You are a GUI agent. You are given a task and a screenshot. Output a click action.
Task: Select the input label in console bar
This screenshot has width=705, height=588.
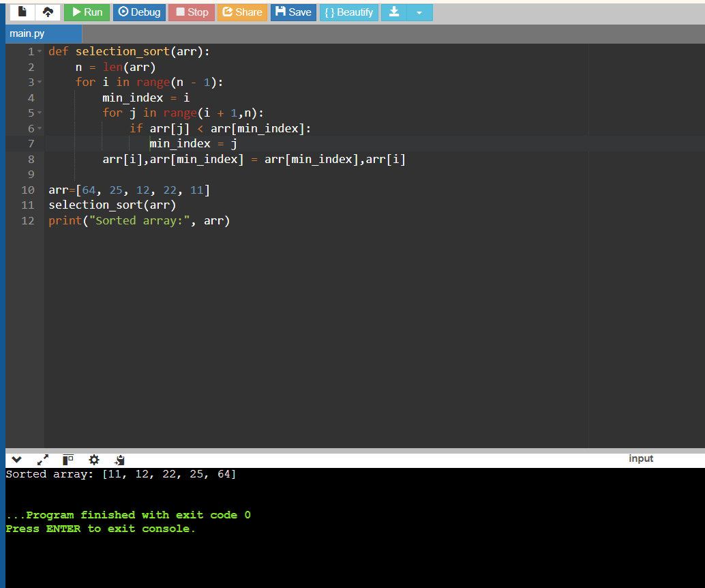pos(641,458)
